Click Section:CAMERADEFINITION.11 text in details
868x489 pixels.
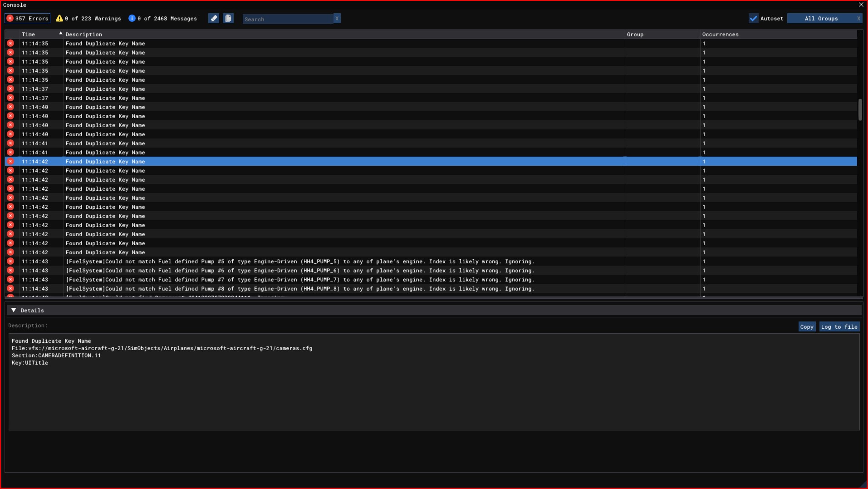(x=56, y=356)
